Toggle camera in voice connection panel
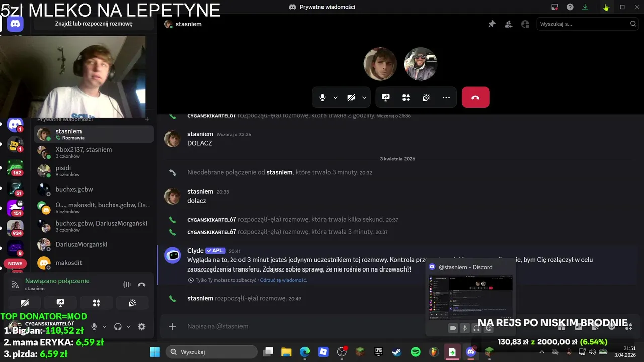 [x=25, y=303]
